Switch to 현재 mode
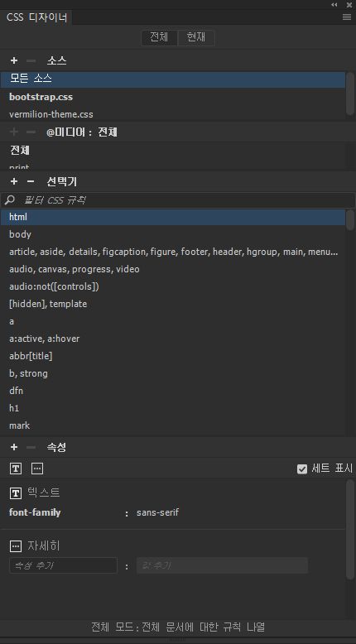This screenshot has width=356, height=644. 196,37
